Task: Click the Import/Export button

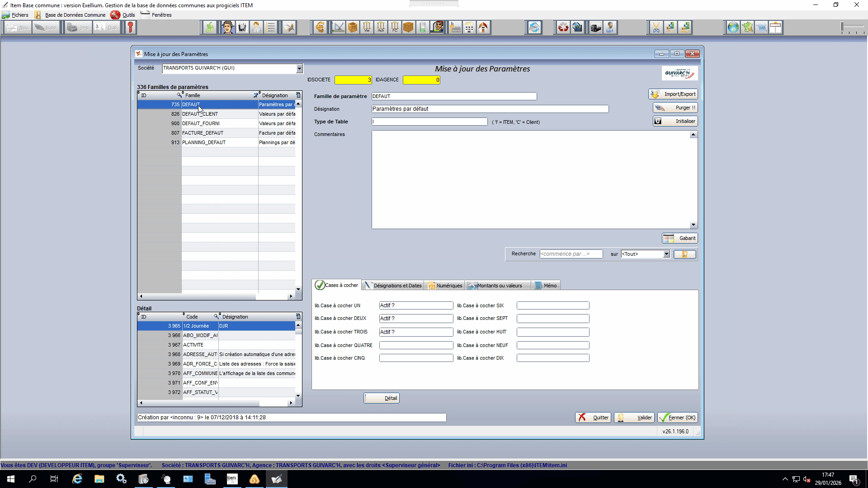Action: [x=673, y=94]
